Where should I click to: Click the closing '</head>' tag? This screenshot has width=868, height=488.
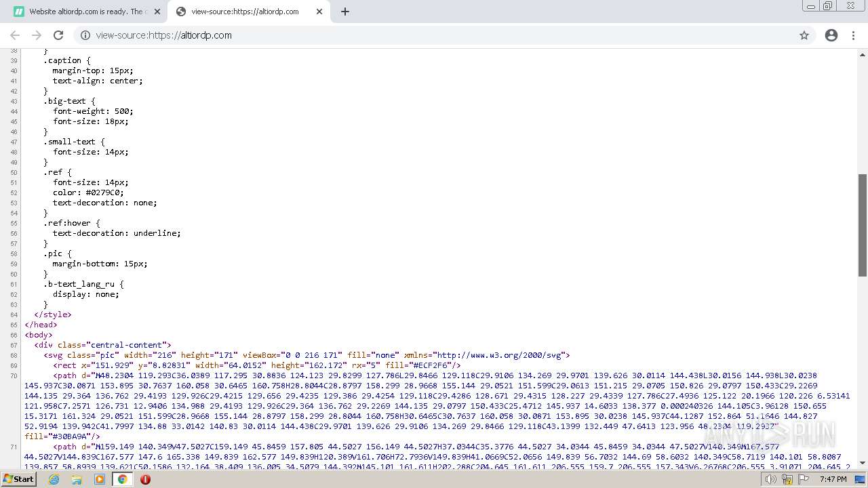click(41, 325)
